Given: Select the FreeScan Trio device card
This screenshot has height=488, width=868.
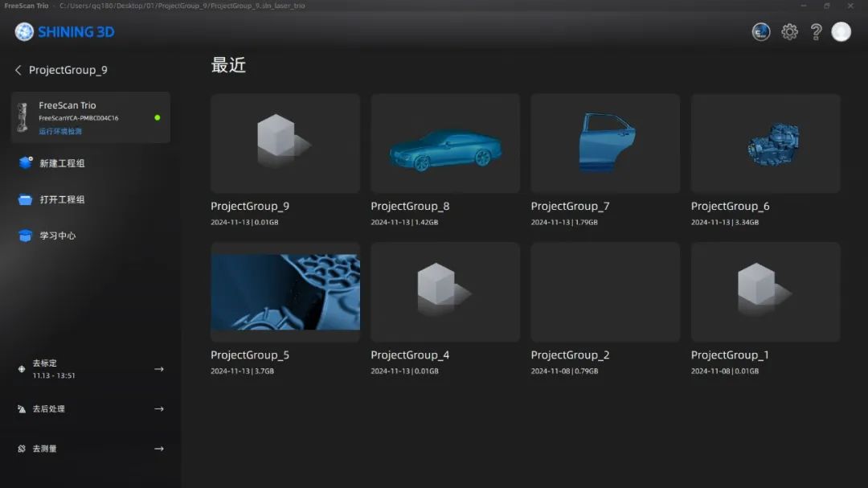Looking at the screenshot, I should click(91, 117).
